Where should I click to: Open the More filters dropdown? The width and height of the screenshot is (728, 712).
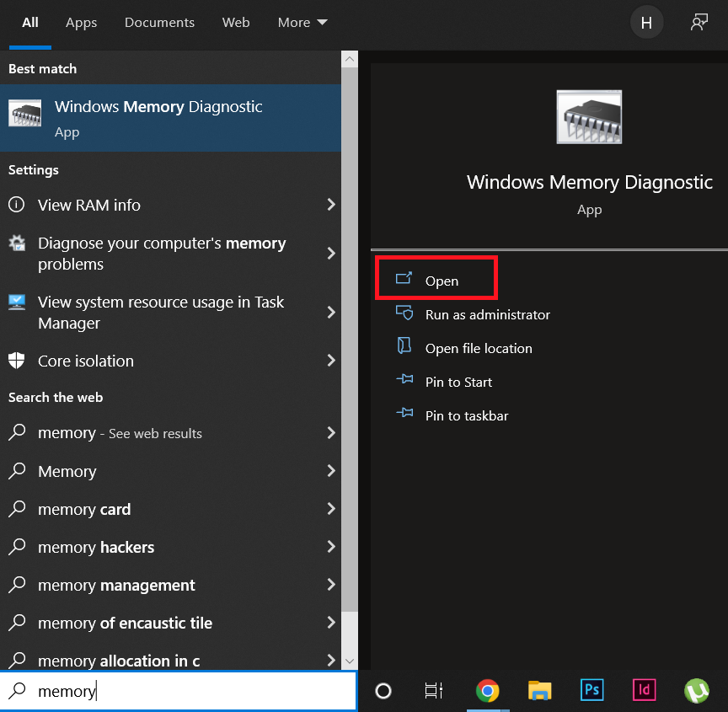pos(302,22)
